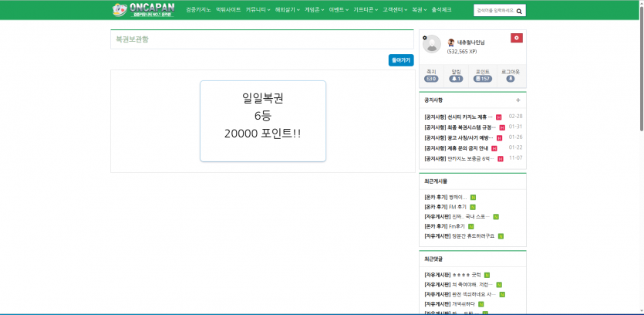Open notice 최종 복권시스템 규정
The image size is (644, 315).
click(x=460, y=127)
